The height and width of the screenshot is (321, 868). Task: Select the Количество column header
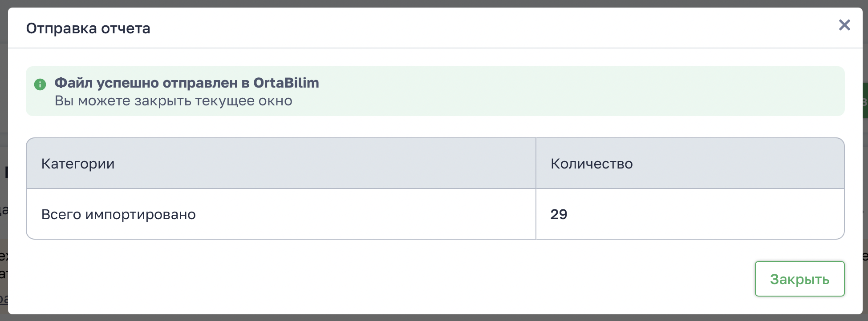coord(591,164)
